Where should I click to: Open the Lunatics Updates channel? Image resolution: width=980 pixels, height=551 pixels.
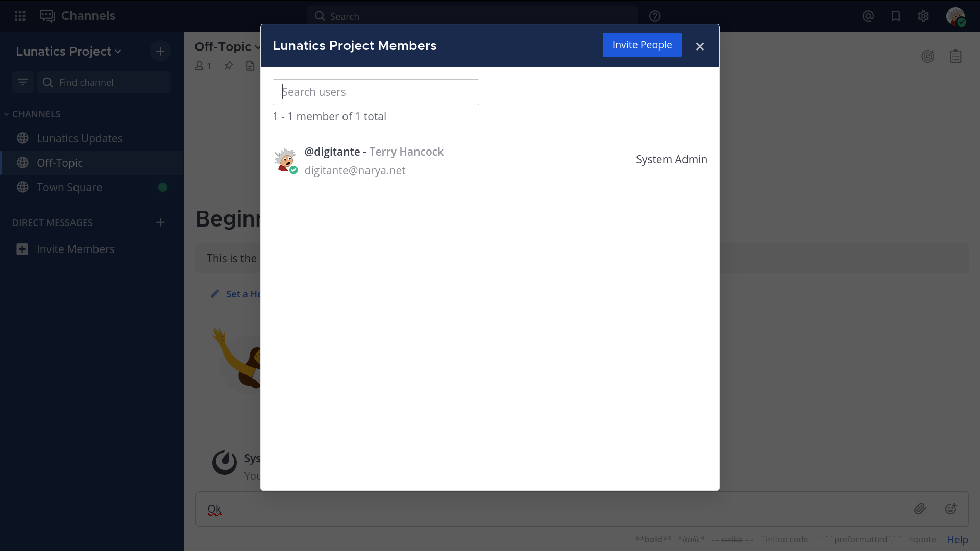click(x=80, y=138)
